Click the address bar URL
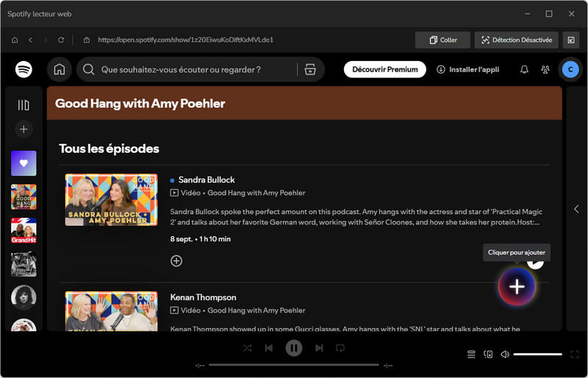 coord(186,40)
